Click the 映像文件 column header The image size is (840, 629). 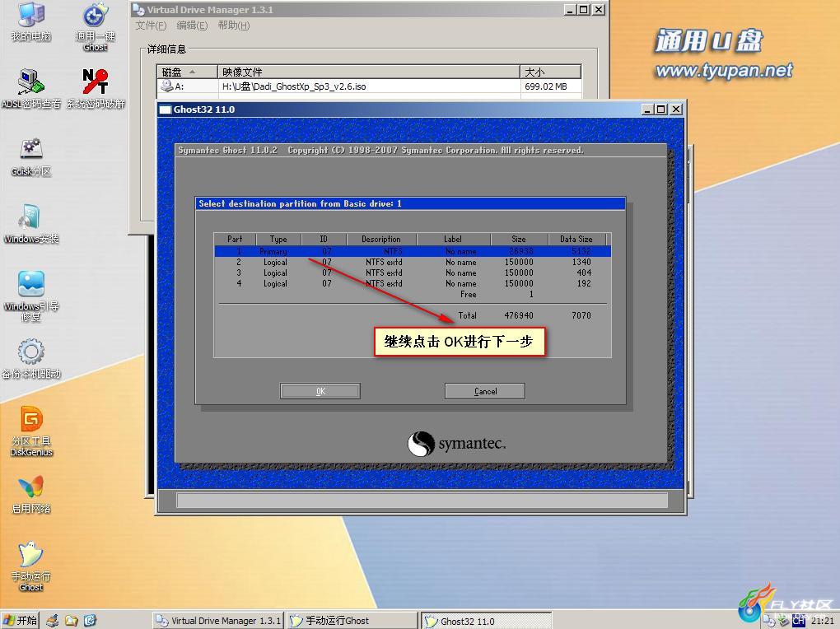(x=369, y=72)
